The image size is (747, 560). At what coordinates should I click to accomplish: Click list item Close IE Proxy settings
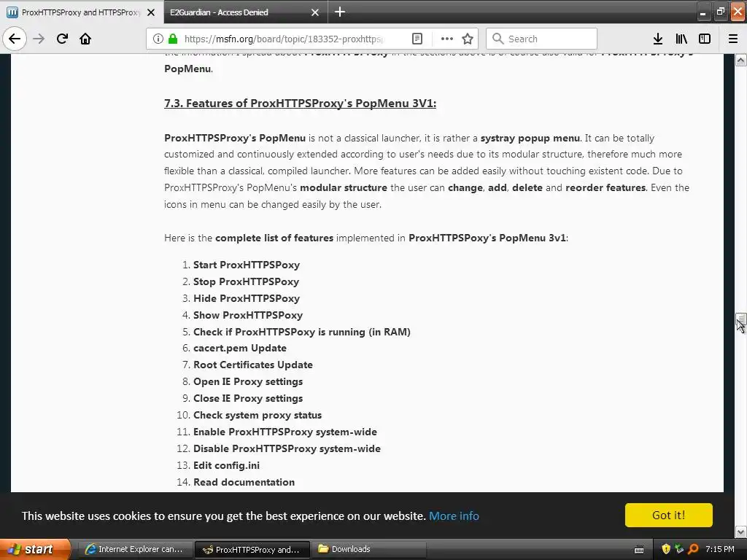pyautogui.click(x=248, y=398)
